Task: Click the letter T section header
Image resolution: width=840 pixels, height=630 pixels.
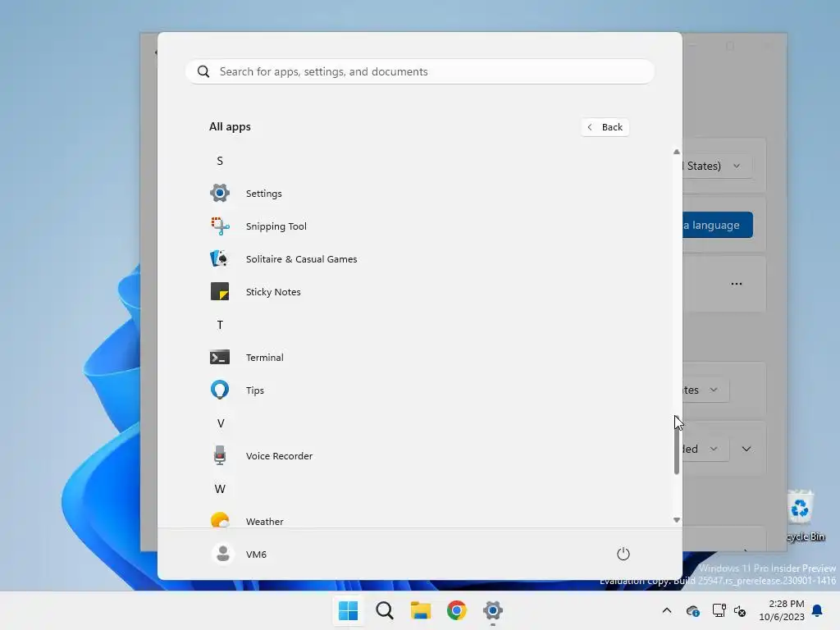Action: point(220,325)
